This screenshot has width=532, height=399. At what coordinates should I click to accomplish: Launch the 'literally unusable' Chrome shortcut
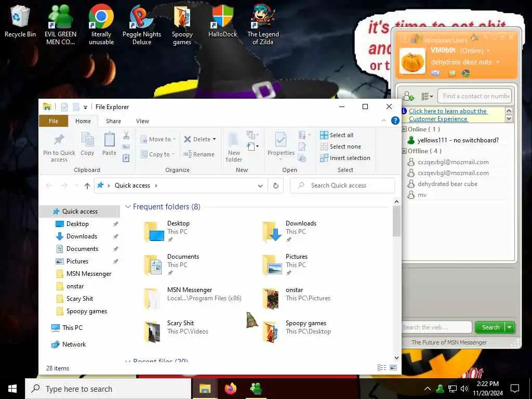(101, 24)
